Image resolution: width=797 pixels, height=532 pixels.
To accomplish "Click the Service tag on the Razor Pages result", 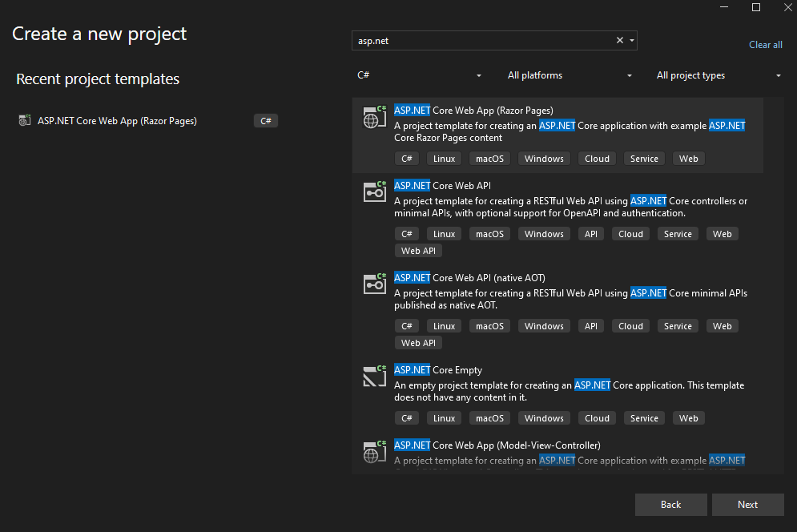I will [644, 159].
